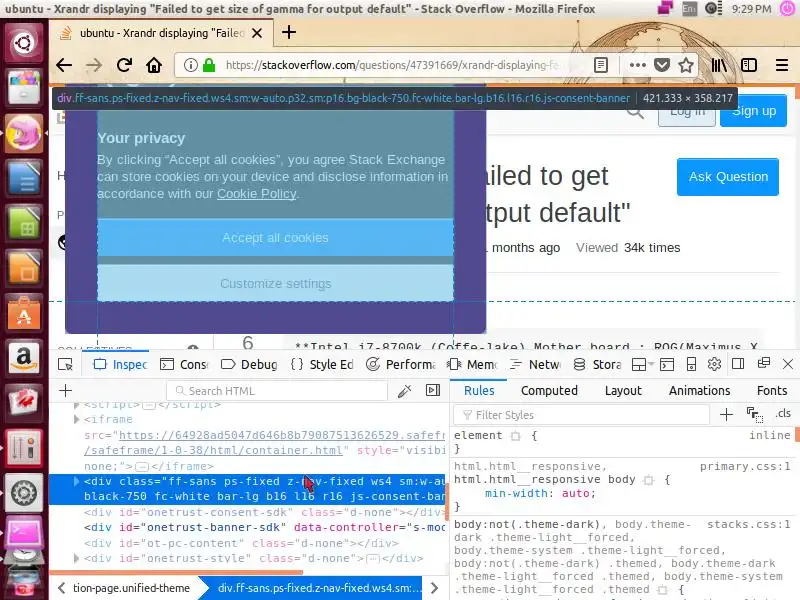This screenshot has width=800, height=600.
Task: Click the Filter Styles field
Action: tap(582, 415)
